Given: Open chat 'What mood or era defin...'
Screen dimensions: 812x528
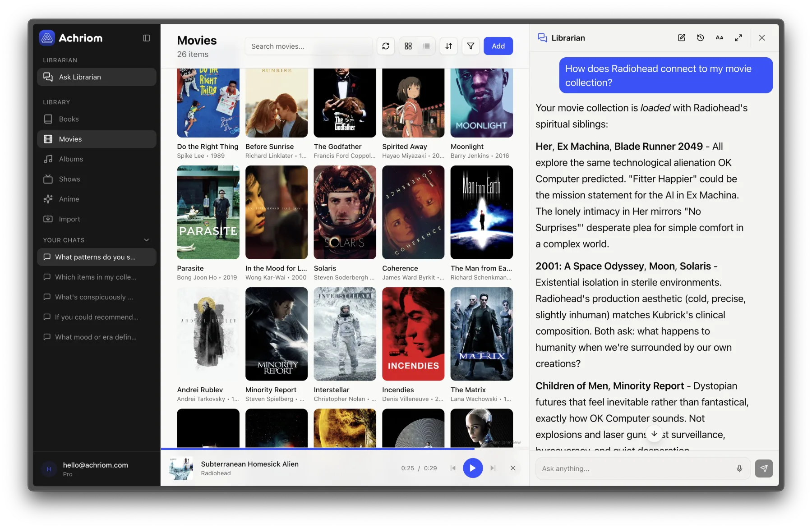Looking at the screenshot, I should pyautogui.click(x=97, y=337).
